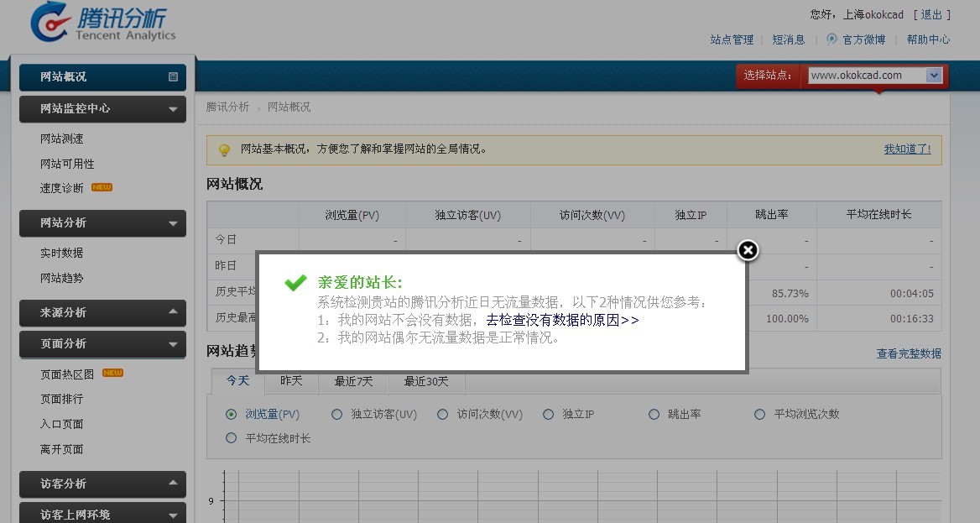This screenshot has height=523, width=980.
Task: Click the 00:04:05 duration cell
Action: [x=912, y=294]
